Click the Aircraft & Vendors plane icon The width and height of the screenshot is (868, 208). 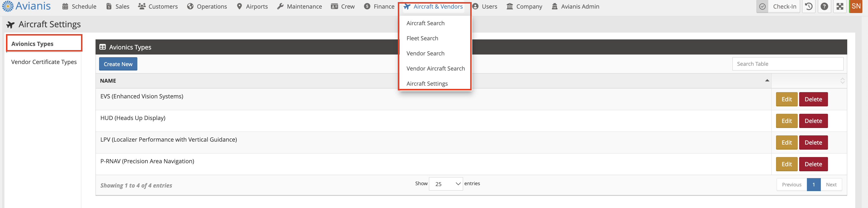pyautogui.click(x=407, y=7)
